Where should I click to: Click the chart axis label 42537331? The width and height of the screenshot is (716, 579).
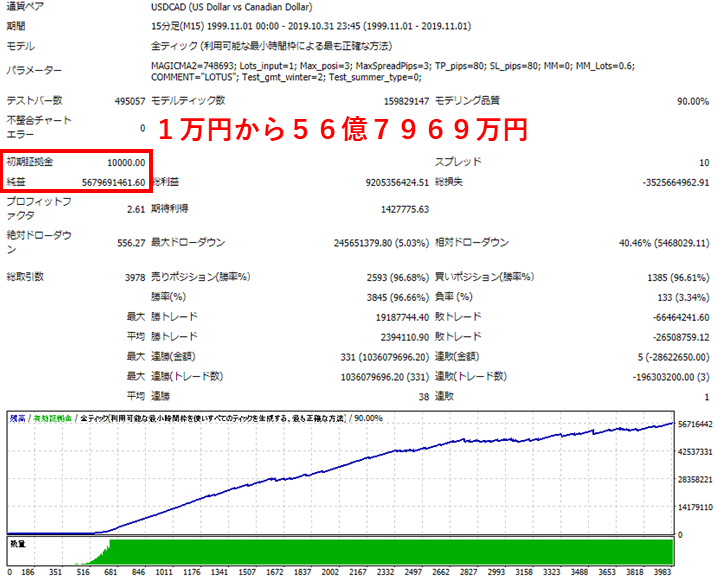(695, 452)
